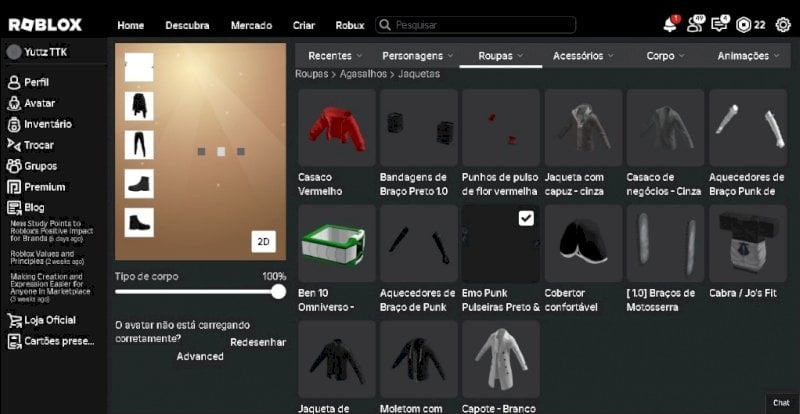Viewport: 800px width, 414px height.
Task: Open the Animações dropdown
Action: tap(748, 56)
